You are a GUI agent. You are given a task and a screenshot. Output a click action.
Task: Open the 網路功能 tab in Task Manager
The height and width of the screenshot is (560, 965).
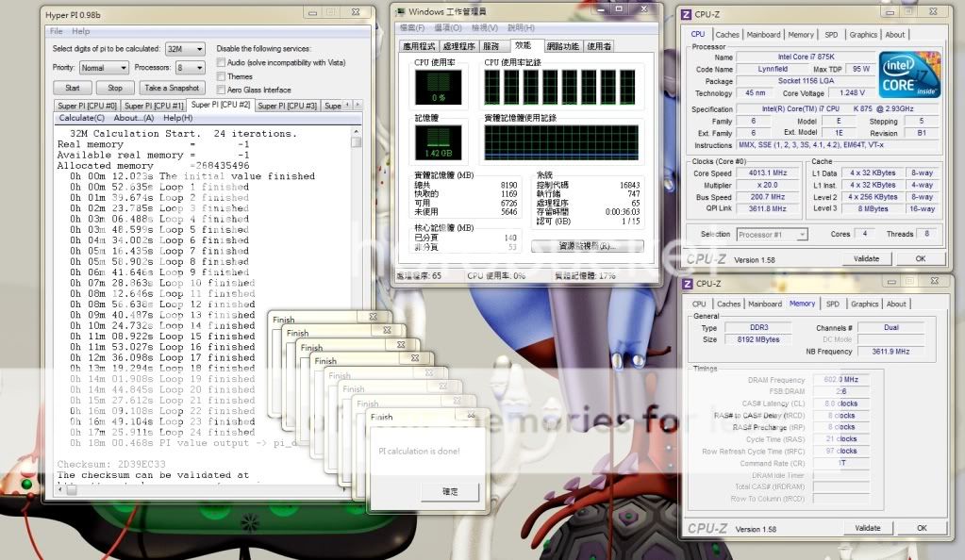[563, 46]
